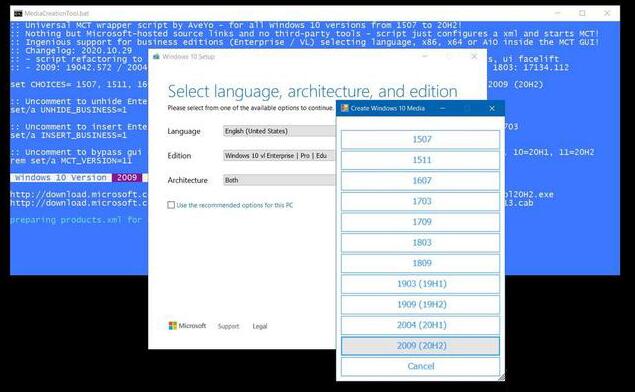
Task: Choose the 1909 (19H2) button
Action: point(420,305)
